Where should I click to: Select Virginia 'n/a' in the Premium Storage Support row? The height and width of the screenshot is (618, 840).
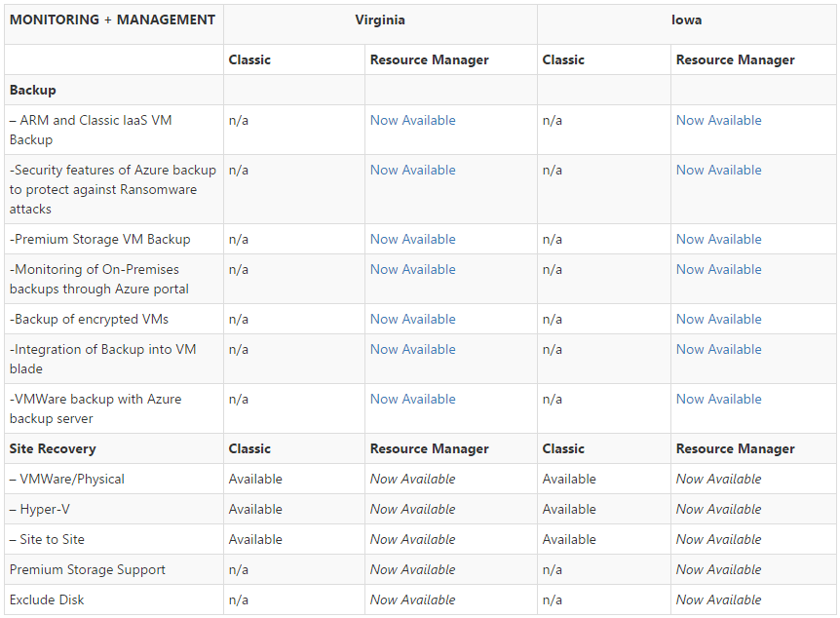pyautogui.click(x=239, y=569)
